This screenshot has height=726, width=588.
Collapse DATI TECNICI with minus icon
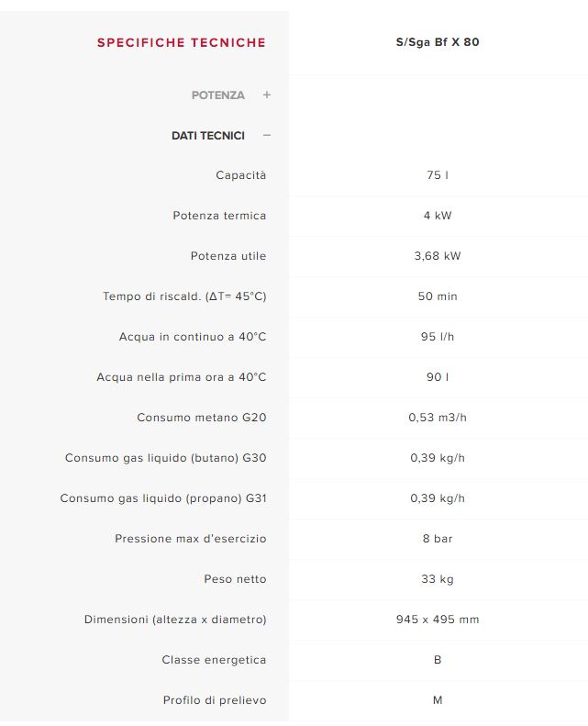(x=267, y=135)
